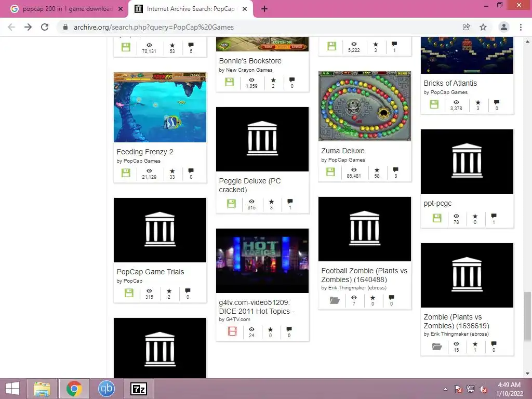Reload the archive.org page

tap(45, 27)
